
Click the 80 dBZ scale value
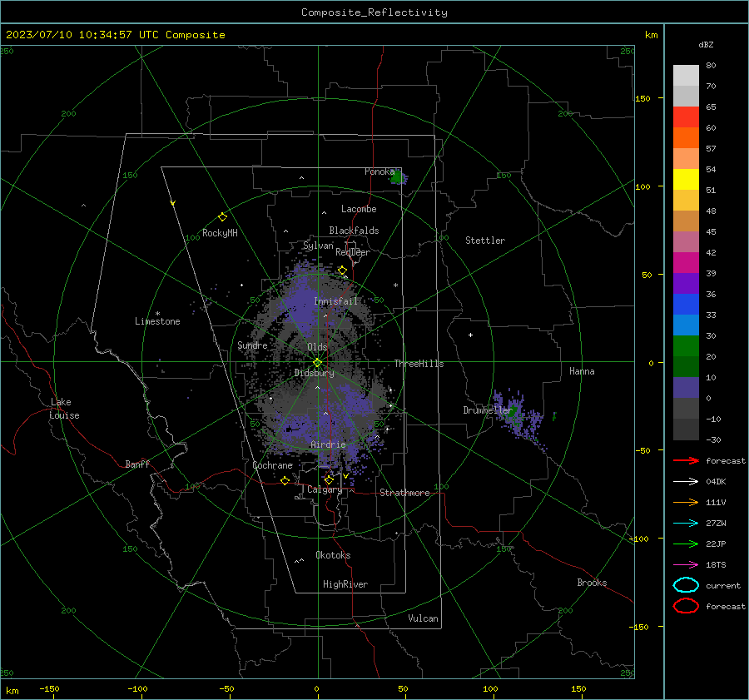point(711,66)
